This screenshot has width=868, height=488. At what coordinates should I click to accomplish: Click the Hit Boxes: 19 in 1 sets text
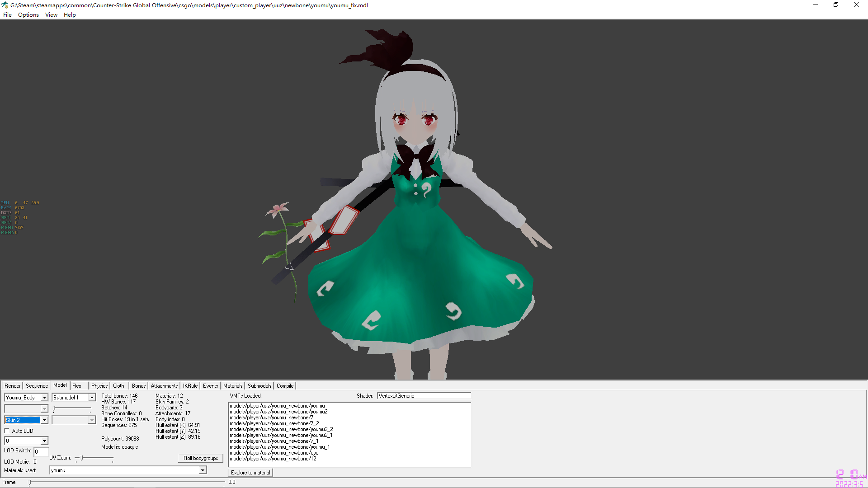(125, 419)
